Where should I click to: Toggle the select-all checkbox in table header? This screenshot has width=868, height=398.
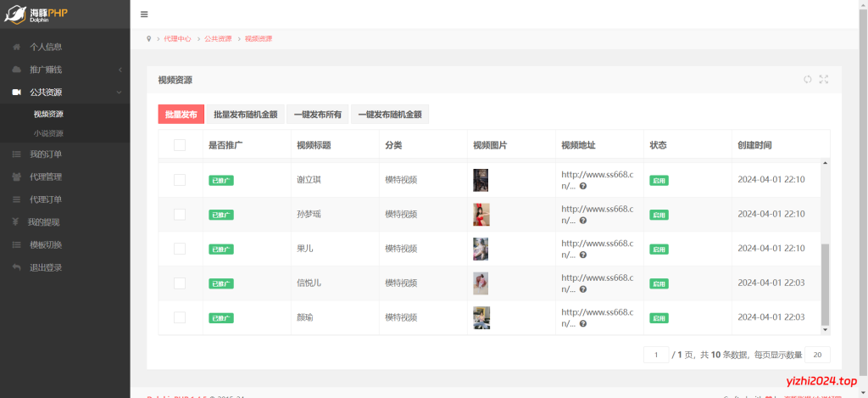pos(180,145)
